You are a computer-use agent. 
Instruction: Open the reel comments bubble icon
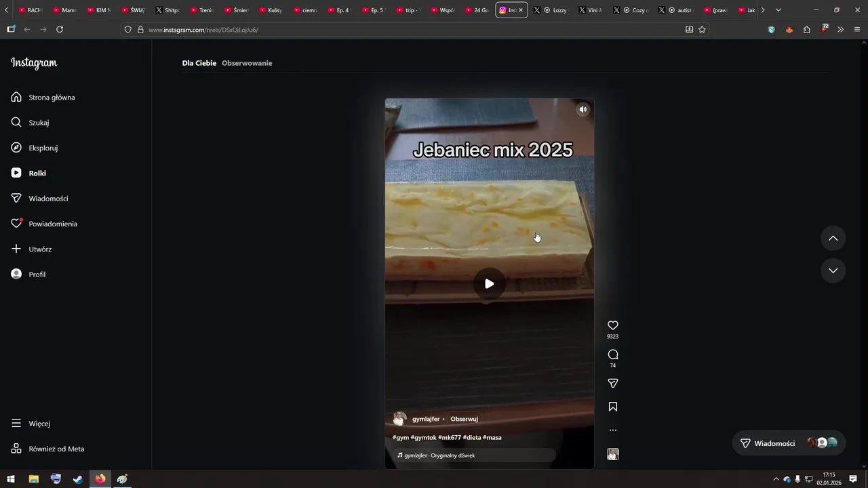tap(613, 354)
